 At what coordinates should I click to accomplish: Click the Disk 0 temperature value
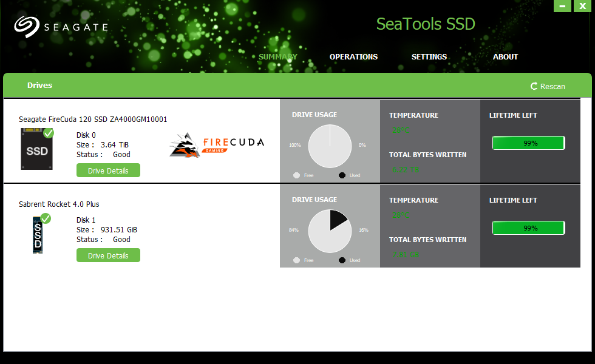click(x=401, y=130)
